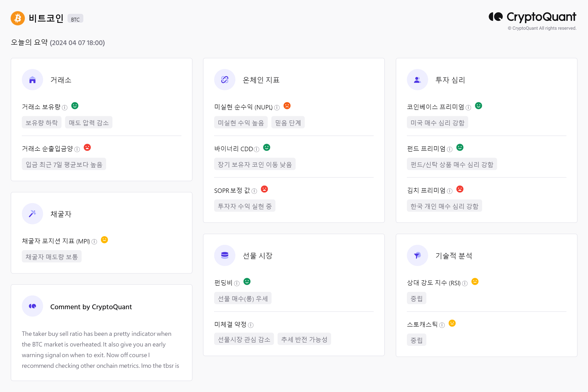The height and width of the screenshot is (392, 588).
Task: Open info icon next to 미체결 약정
Action: pyautogui.click(x=251, y=325)
